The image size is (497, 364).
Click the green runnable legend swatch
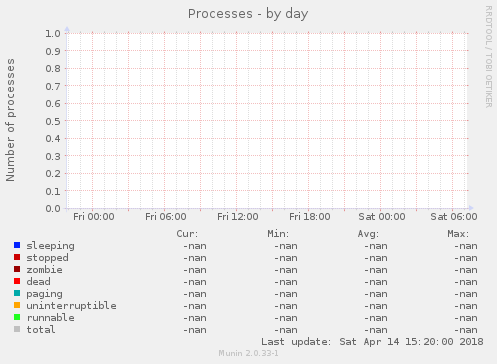point(17,317)
